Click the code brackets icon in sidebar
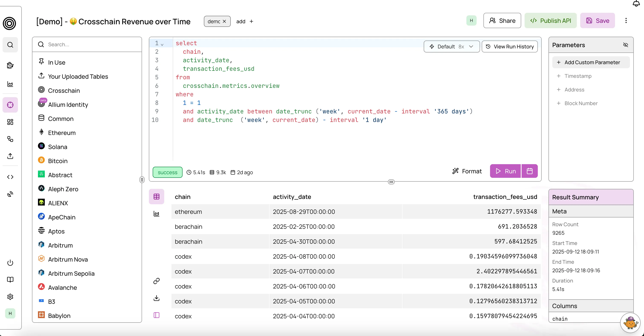The image size is (644, 336). (10, 177)
